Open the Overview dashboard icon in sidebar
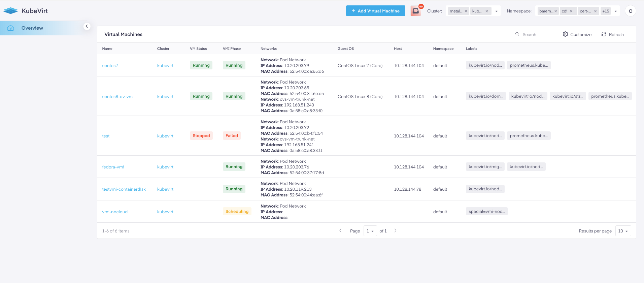This screenshot has height=283, width=644. (11, 28)
